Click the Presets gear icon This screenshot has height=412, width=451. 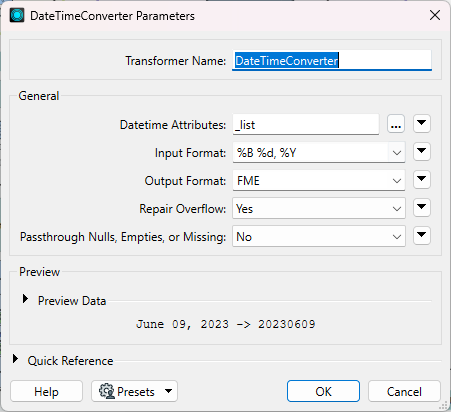pyautogui.click(x=107, y=391)
